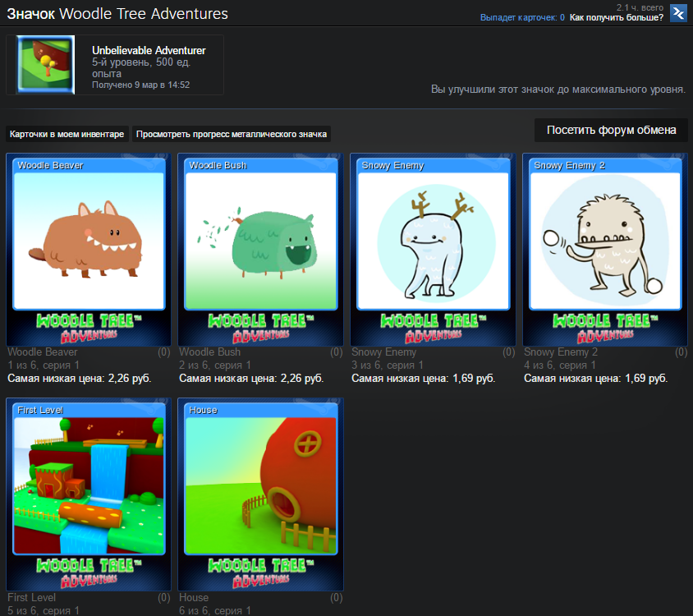The height and width of the screenshot is (616, 693).
Task: Click '2.1 ч. всего' playtime text
Action: pyautogui.click(x=640, y=7)
